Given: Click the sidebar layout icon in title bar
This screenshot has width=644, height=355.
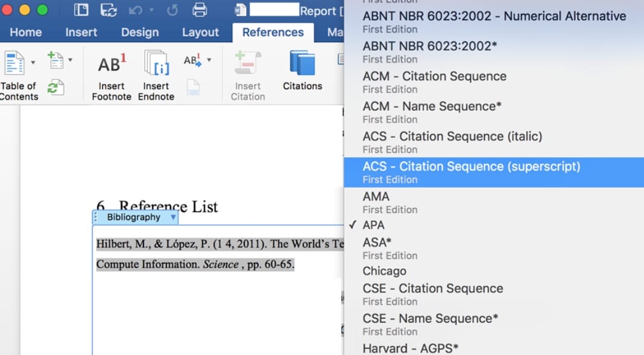Looking at the screenshot, I should pos(81,10).
